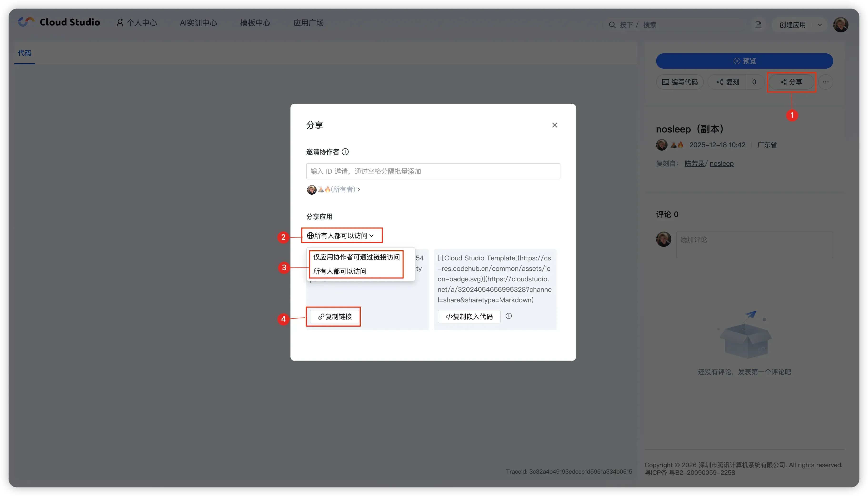Click the 编写代码 button

(680, 82)
